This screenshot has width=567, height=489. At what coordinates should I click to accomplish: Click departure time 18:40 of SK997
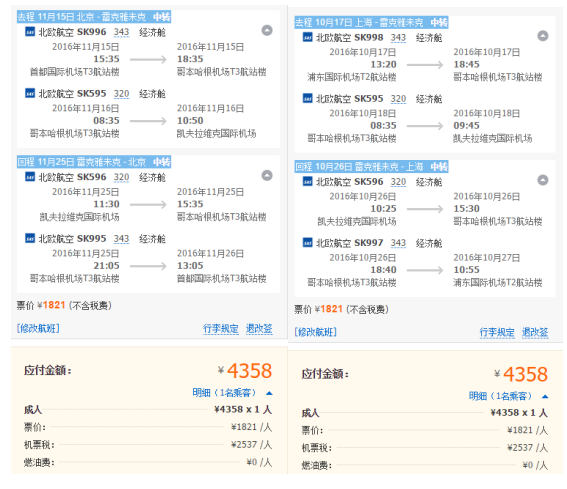point(383,270)
